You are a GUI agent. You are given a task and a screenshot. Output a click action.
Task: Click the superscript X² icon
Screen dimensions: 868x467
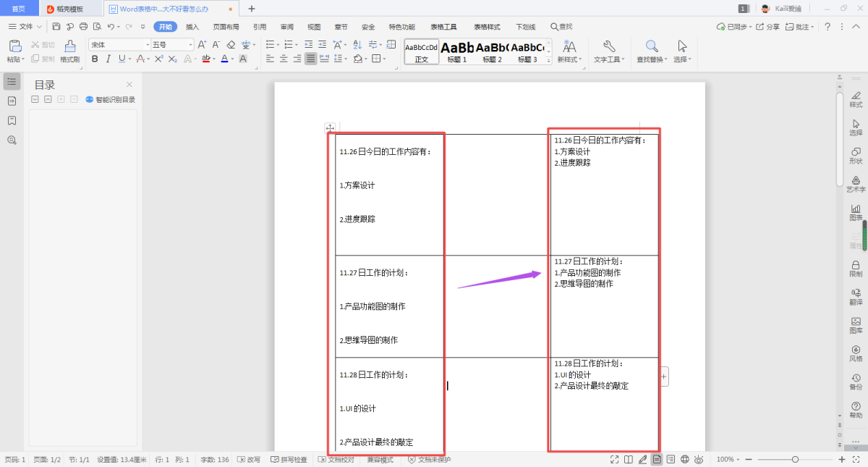(159, 59)
